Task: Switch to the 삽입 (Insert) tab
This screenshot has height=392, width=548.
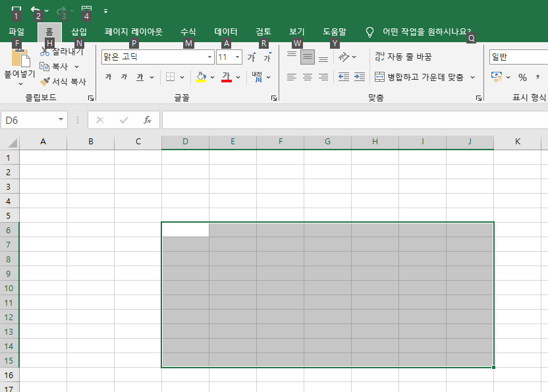Action: coord(79,32)
